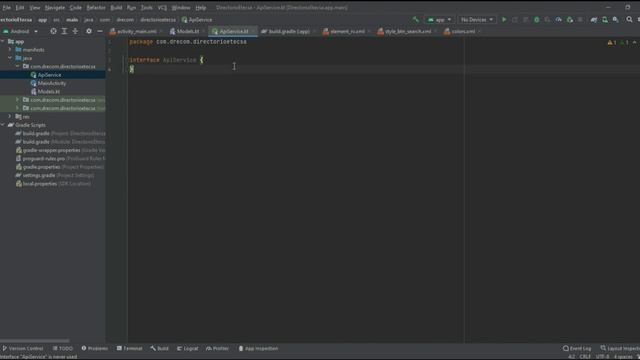
Task: Collapse the app module node
Action: pyautogui.click(x=3, y=41)
